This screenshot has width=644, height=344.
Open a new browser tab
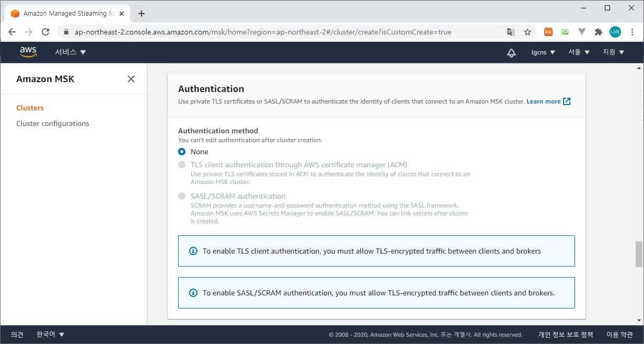pos(142,14)
